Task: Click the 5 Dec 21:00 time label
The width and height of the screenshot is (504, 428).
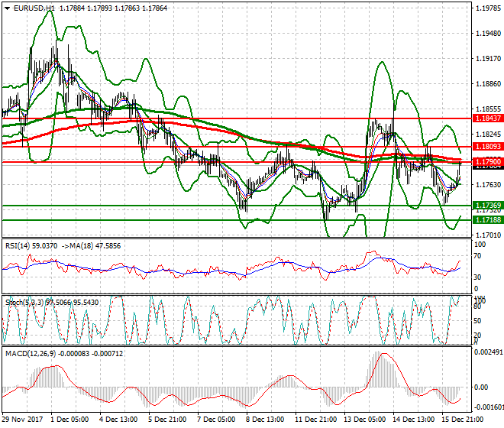Action: (169, 420)
